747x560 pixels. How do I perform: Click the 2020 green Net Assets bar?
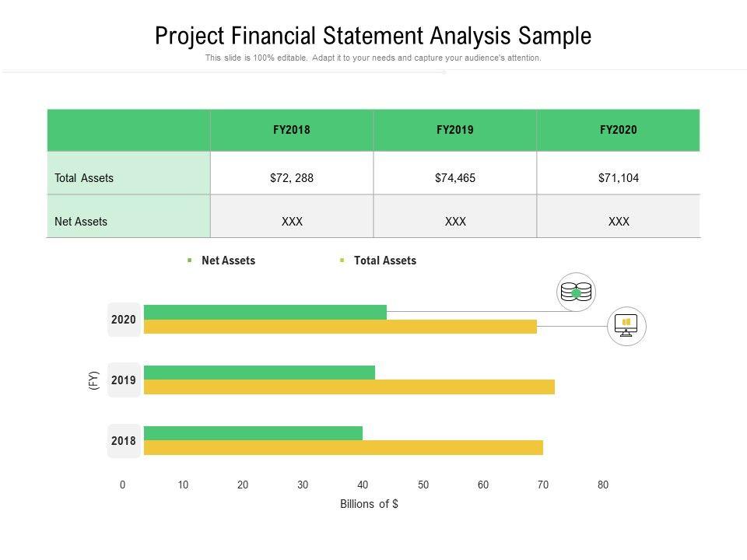265,312
